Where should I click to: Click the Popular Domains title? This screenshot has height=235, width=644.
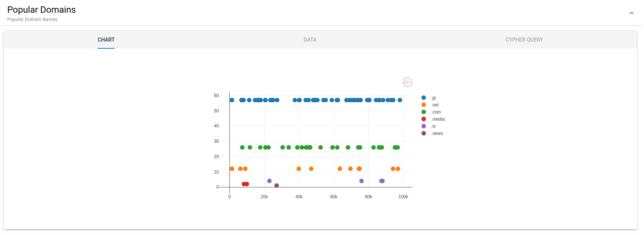42,10
